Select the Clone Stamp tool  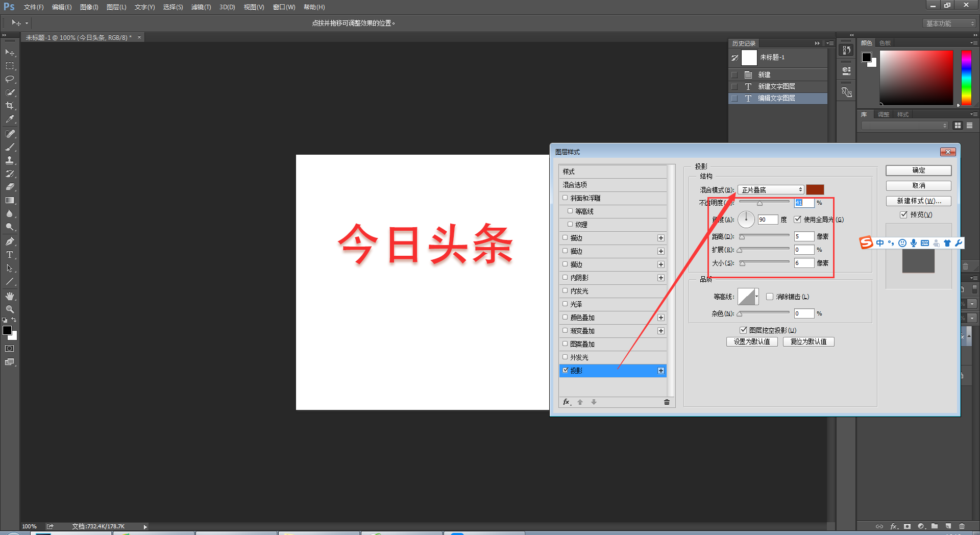(10, 160)
